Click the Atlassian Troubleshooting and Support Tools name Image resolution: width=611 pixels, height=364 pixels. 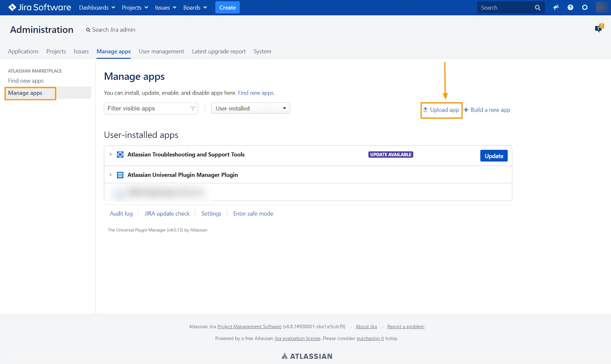pyautogui.click(x=186, y=155)
